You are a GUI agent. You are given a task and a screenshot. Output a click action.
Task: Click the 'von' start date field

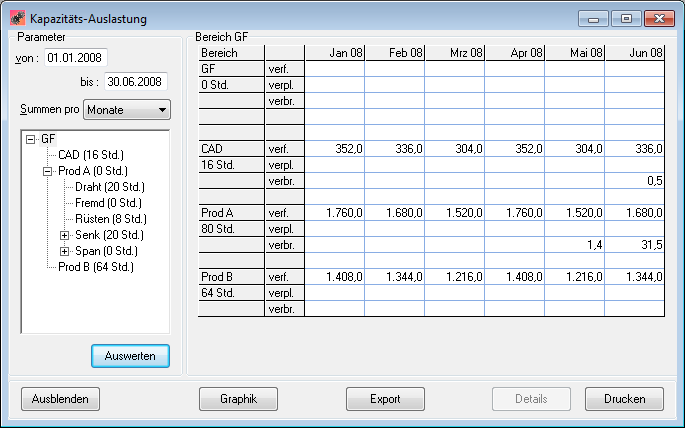click(x=75, y=57)
